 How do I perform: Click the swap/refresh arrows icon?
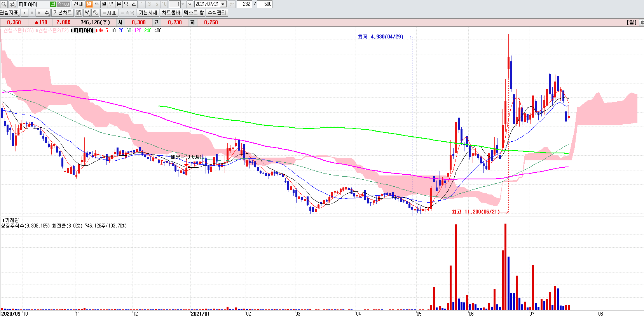pyautogui.click(x=12, y=4)
